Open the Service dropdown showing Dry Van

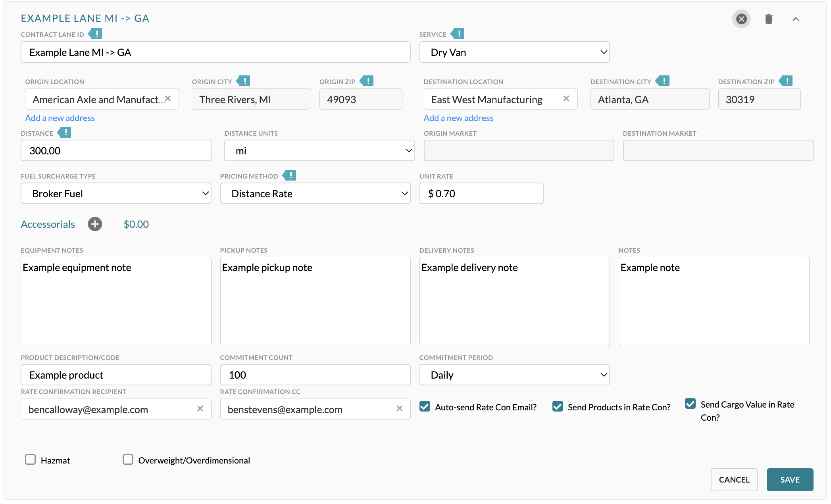click(x=514, y=52)
